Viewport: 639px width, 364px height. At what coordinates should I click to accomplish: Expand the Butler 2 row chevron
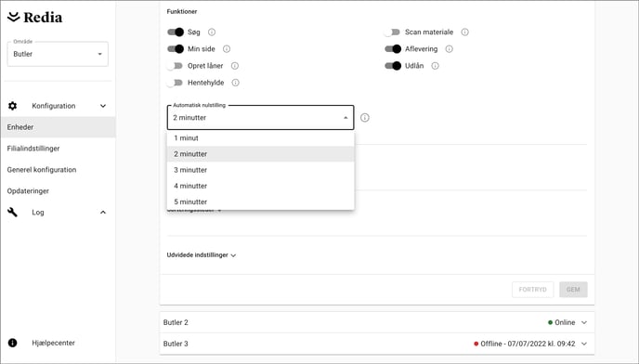tap(584, 322)
